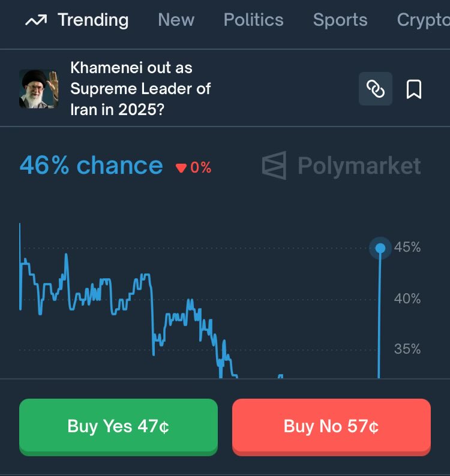The width and height of the screenshot is (450, 476).
Task: Open the Politics category tab
Action: 253,20
